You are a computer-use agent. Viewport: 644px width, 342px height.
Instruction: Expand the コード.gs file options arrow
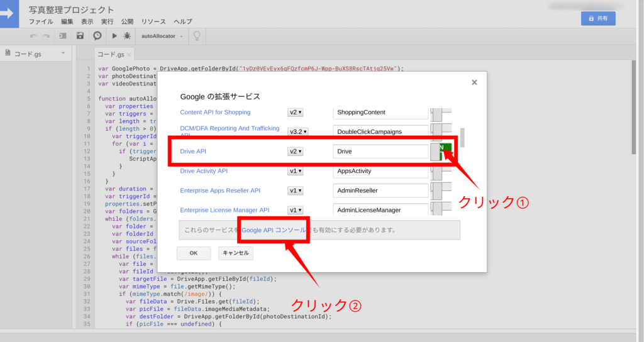click(x=64, y=53)
